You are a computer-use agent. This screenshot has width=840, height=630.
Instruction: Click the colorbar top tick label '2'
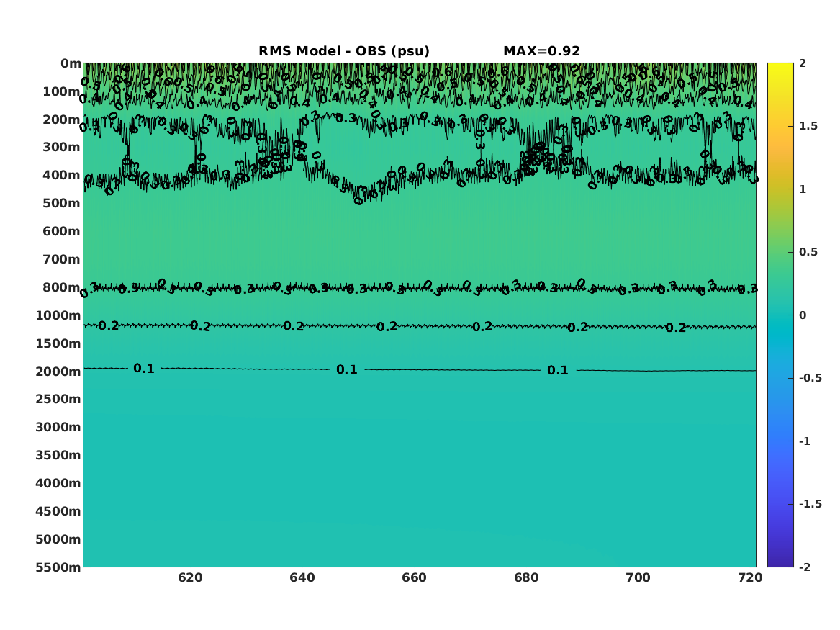click(803, 63)
